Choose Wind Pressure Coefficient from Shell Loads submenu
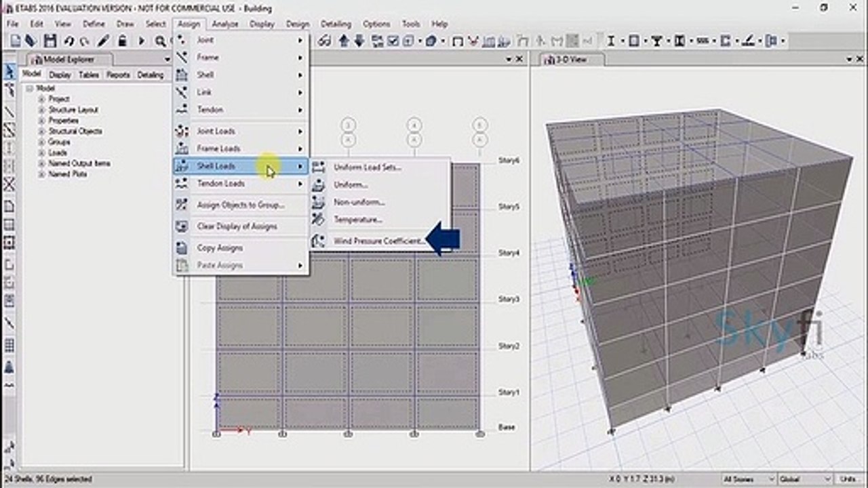The height and width of the screenshot is (488, 868). pyautogui.click(x=379, y=241)
